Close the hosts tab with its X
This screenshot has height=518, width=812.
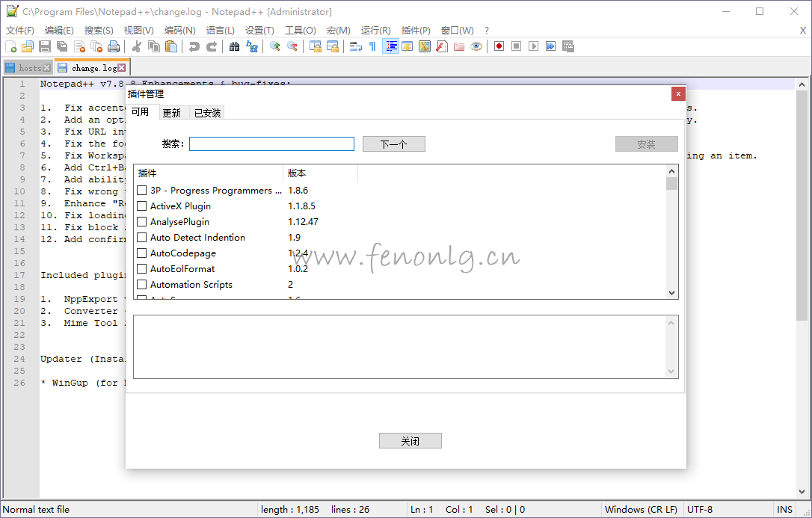click(x=46, y=68)
